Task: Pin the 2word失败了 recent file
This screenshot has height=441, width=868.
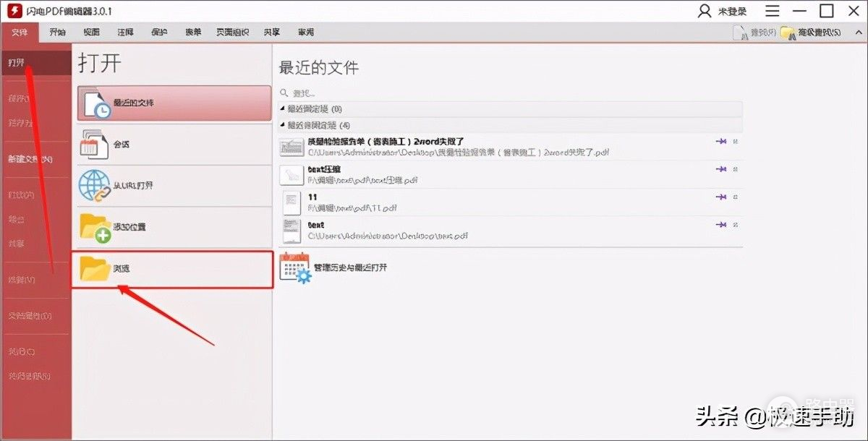Action: [720, 142]
